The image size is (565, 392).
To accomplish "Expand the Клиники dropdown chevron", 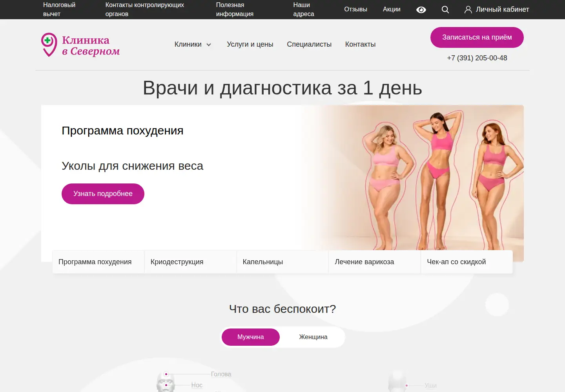I will pos(209,45).
